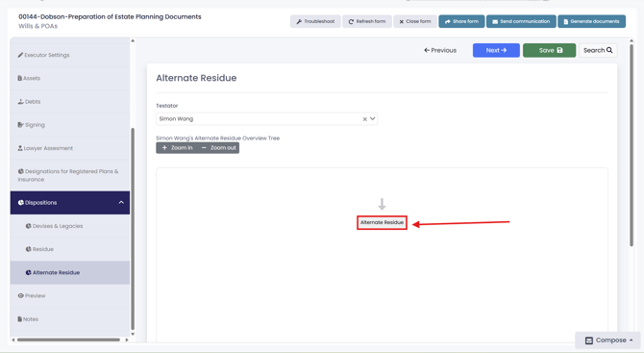644x353 pixels.
Task: Click the matter title 00144-Dobson text
Action: coord(110,17)
